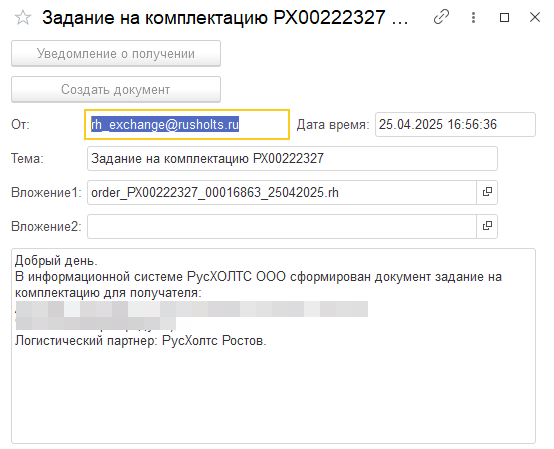Open the three-dot more actions menu

(x=473, y=17)
